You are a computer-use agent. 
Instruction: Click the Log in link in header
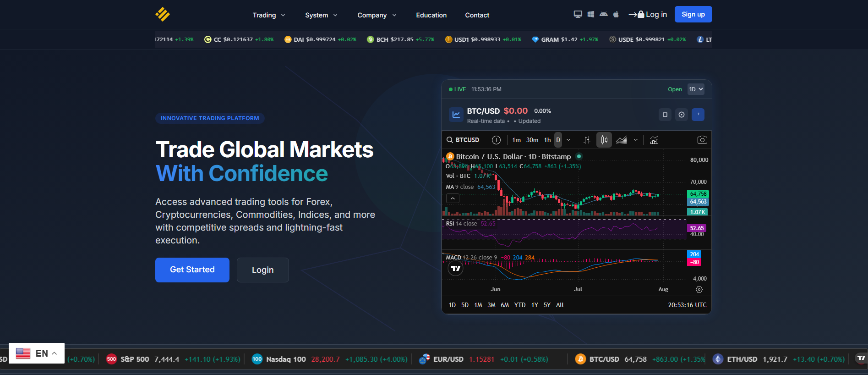coord(648,14)
